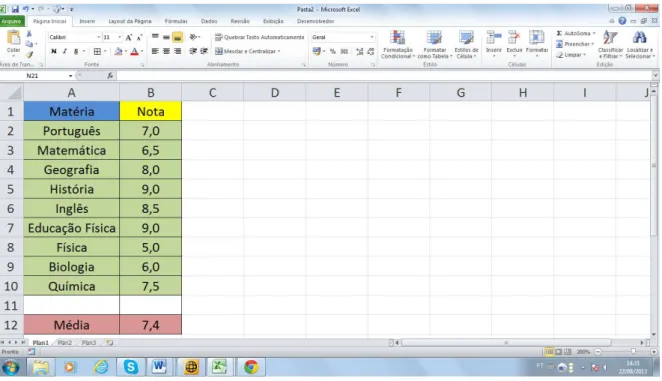Toggle underline S formatting
Image resolution: width=662 pixels, height=381 pixels.
pos(76,51)
